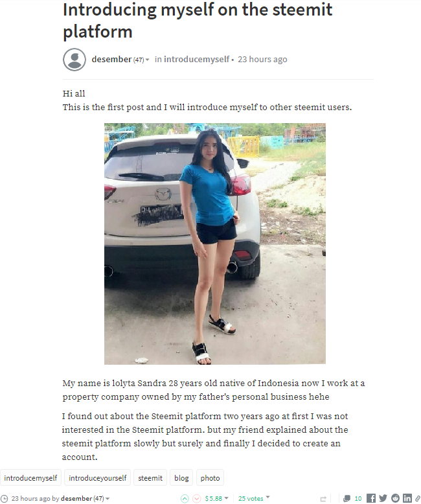Share the post on Facebook
This screenshot has height=504, width=421.
[371, 498]
